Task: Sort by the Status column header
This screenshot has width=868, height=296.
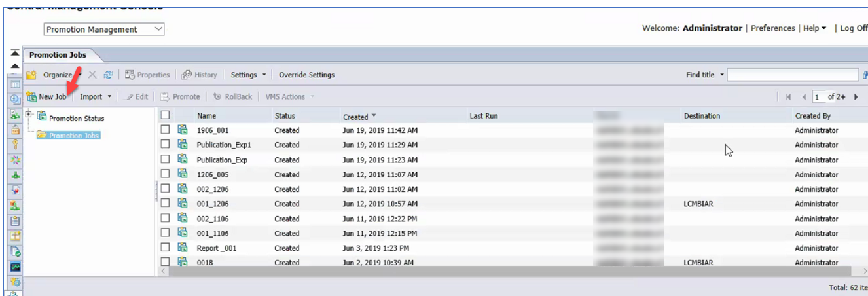Action: [285, 116]
